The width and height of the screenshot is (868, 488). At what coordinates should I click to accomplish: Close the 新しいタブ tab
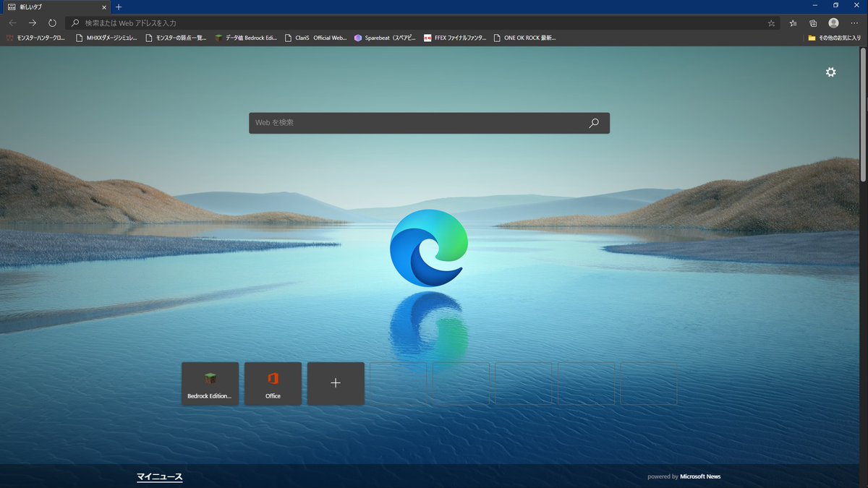[105, 7]
